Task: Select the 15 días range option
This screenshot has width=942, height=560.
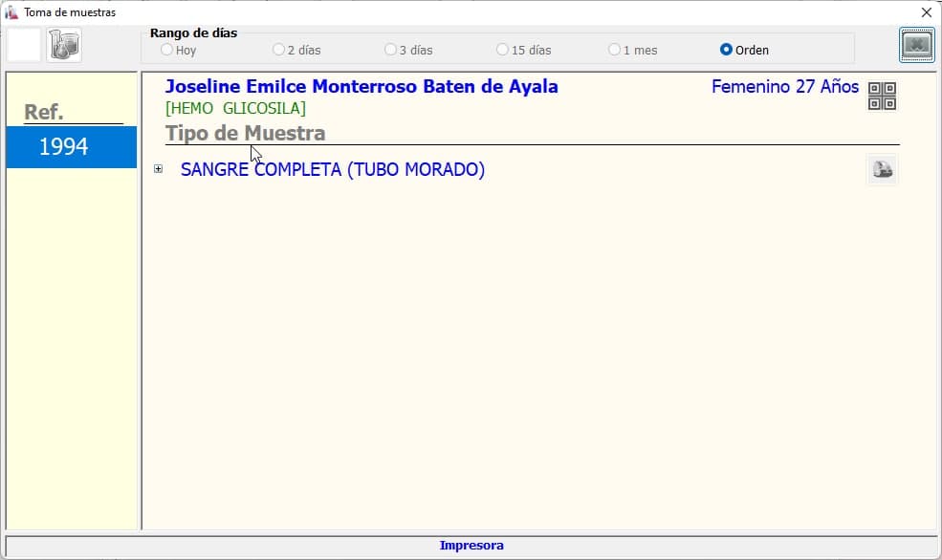Action: click(x=503, y=50)
